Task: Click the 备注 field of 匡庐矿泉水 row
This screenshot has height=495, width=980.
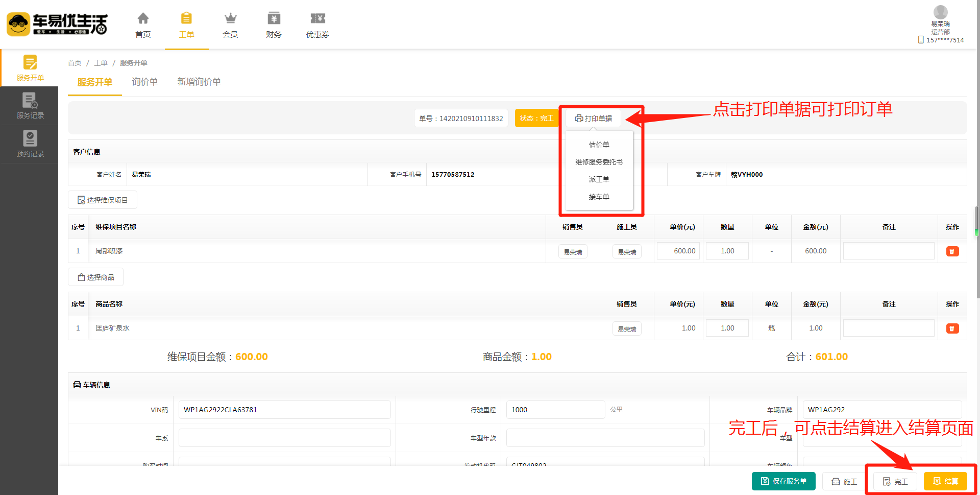Action: tap(889, 328)
